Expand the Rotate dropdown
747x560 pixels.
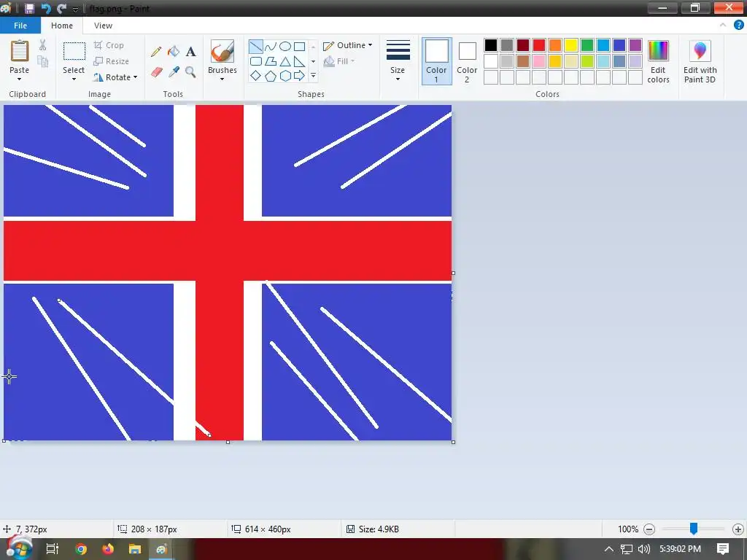pyautogui.click(x=135, y=77)
